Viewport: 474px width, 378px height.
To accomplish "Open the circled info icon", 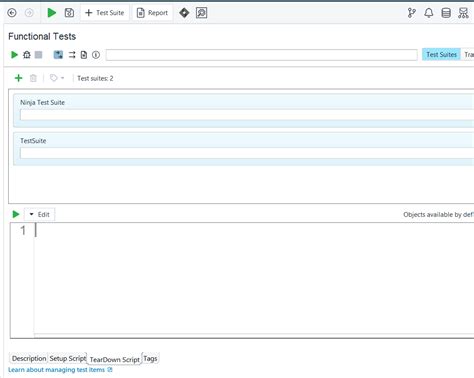I will [96, 55].
